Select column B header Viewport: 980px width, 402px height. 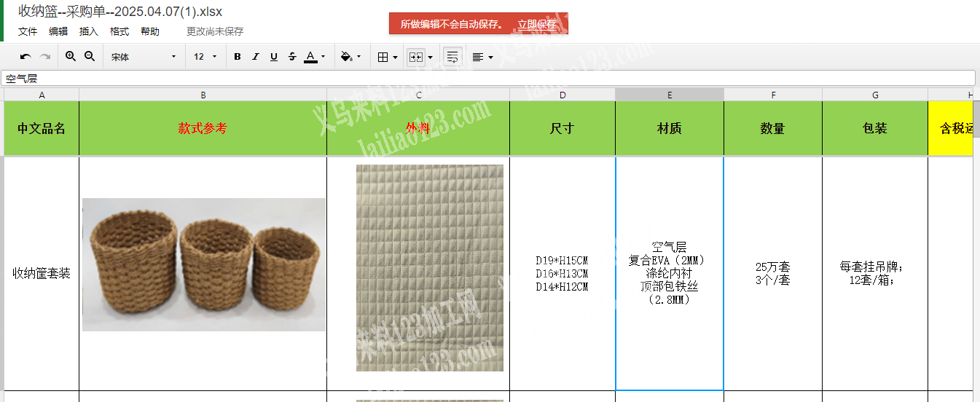pos(203,95)
